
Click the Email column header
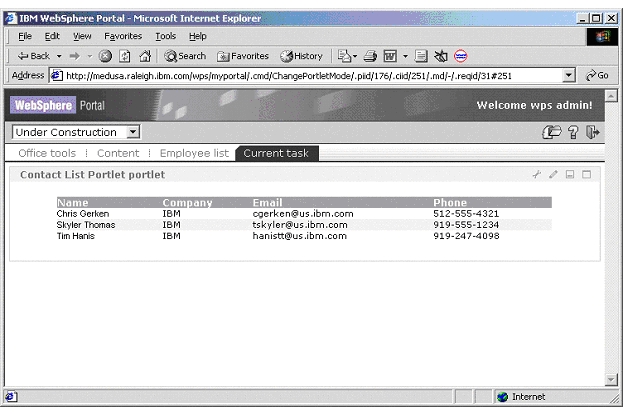[267, 203]
